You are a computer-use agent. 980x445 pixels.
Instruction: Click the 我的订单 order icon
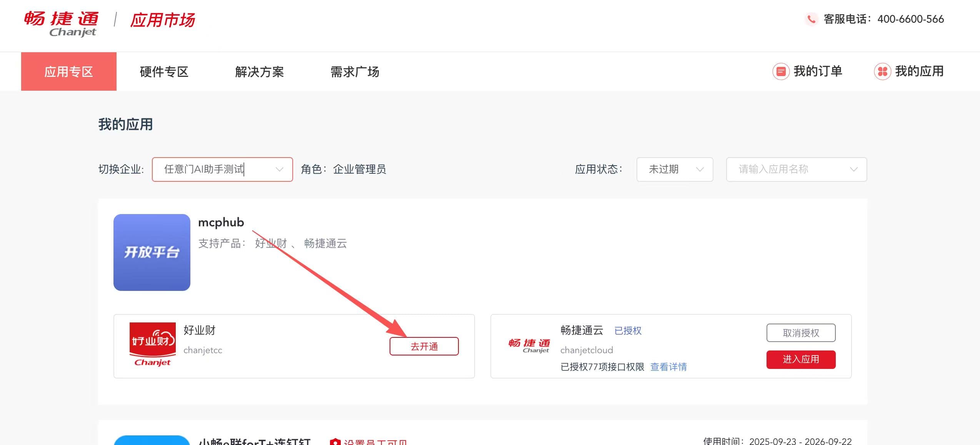(x=781, y=71)
